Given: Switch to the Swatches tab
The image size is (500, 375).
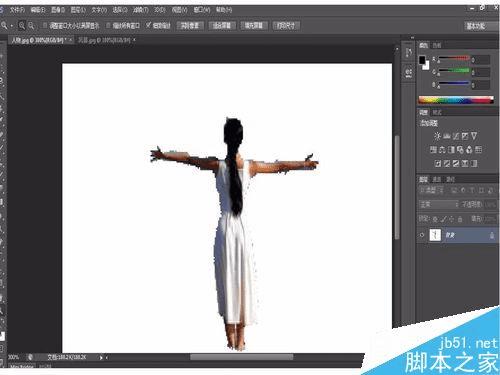Looking at the screenshot, I should pos(437,46).
